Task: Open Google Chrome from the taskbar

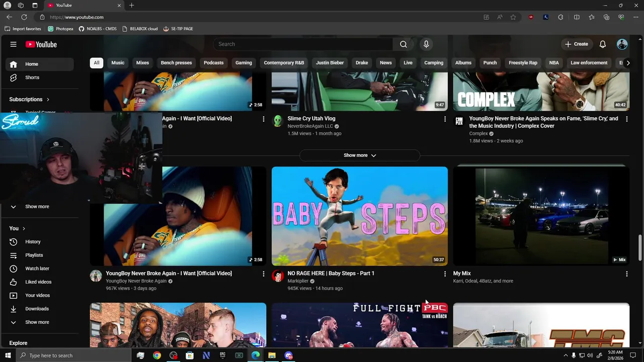Action: [x=157, y=355]
